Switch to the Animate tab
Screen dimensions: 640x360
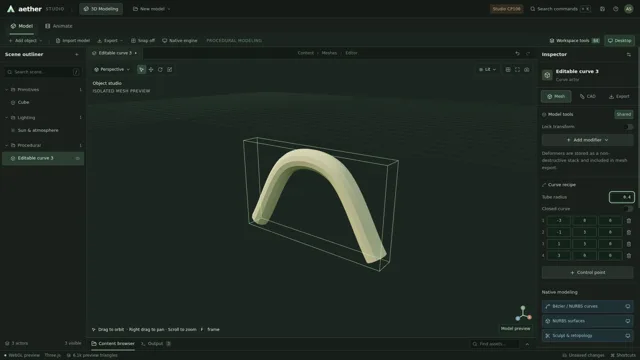coord(59,26)
